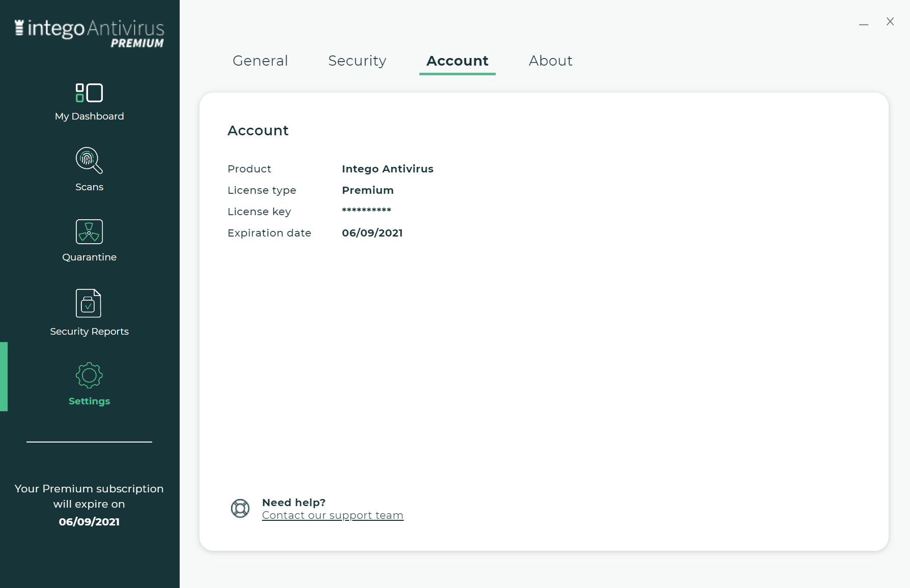Click the Scans label in sidebar

tap(90, 187)
